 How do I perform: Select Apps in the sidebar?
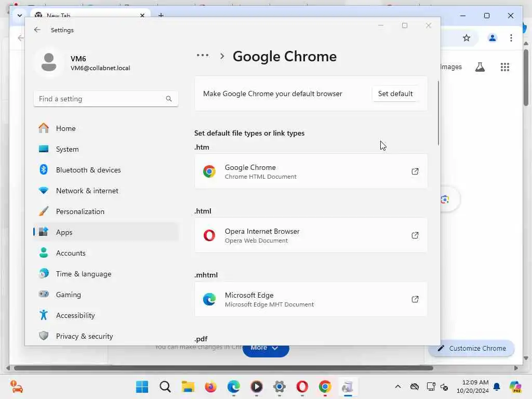tap(106, 232)
